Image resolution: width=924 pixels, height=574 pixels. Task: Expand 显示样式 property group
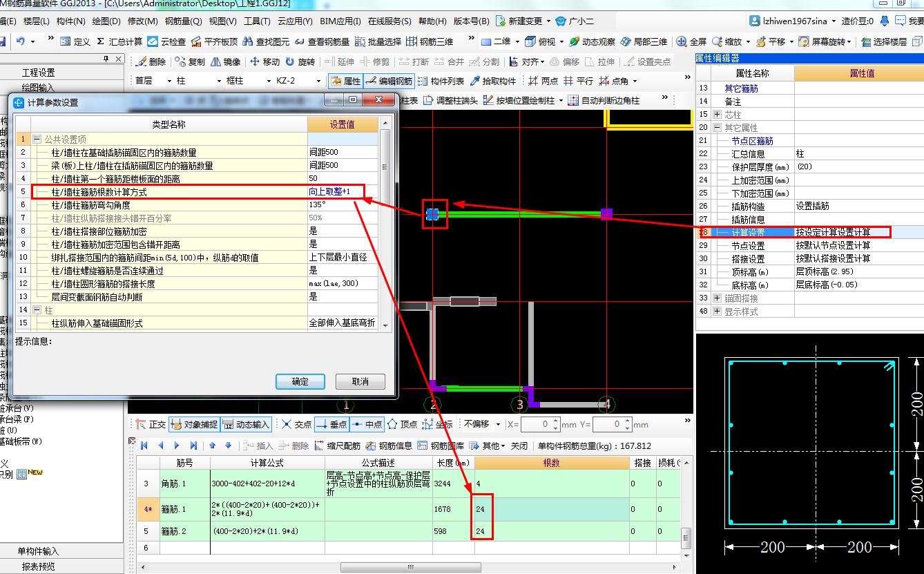717,312
